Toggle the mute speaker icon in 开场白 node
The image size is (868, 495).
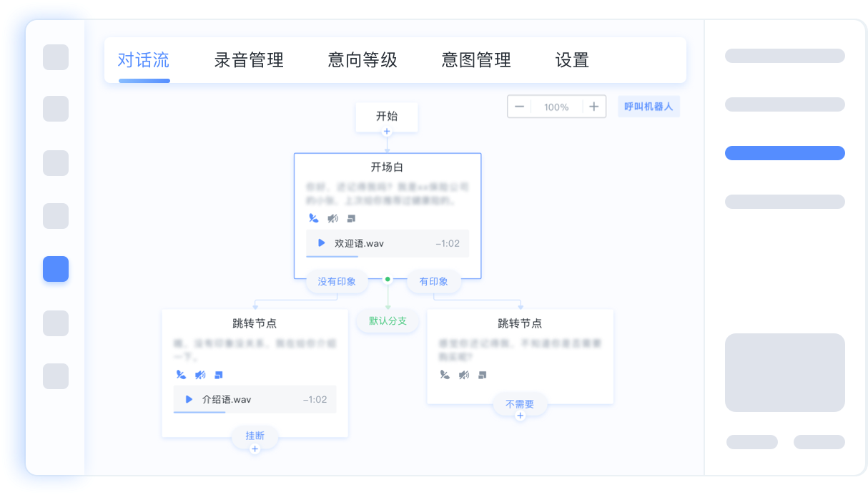pos(332,218)
